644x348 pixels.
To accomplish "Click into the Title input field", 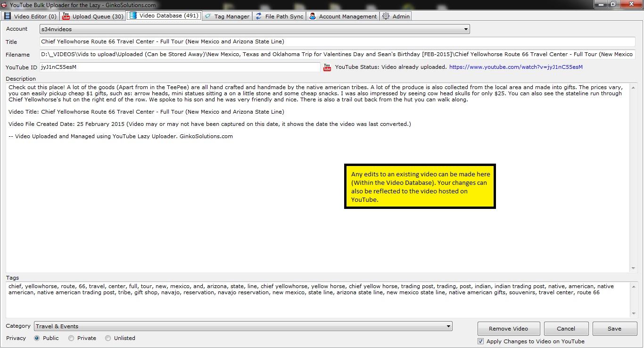I will [337, 41].
